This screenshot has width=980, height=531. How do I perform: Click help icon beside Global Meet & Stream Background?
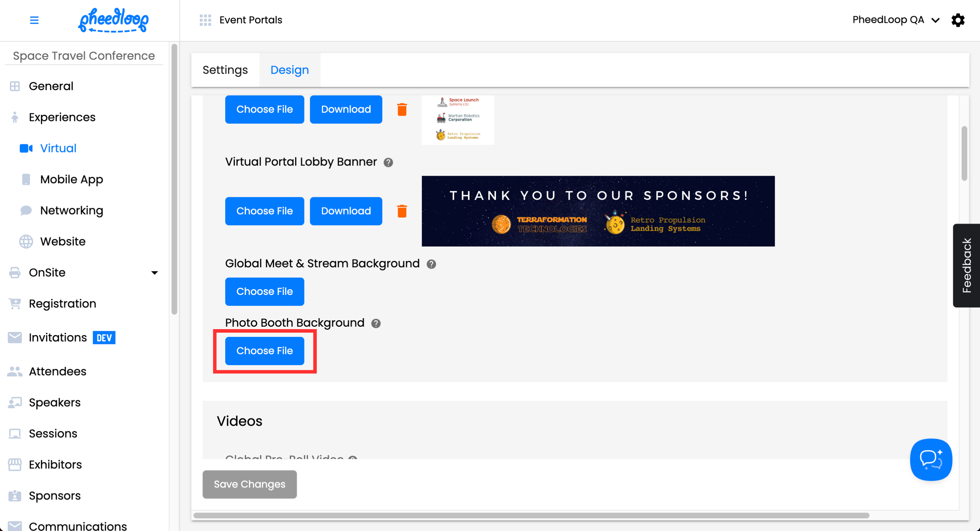431,264
